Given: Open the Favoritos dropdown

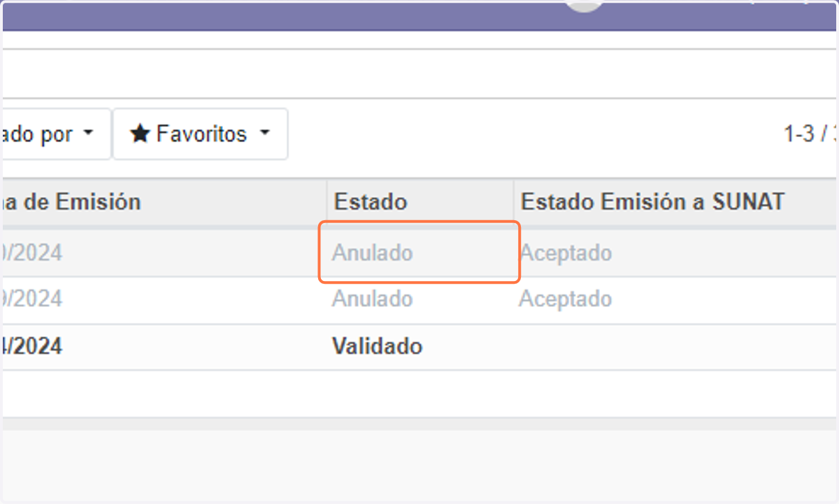Looking at the screenshot, I should [x=200, y=134].
